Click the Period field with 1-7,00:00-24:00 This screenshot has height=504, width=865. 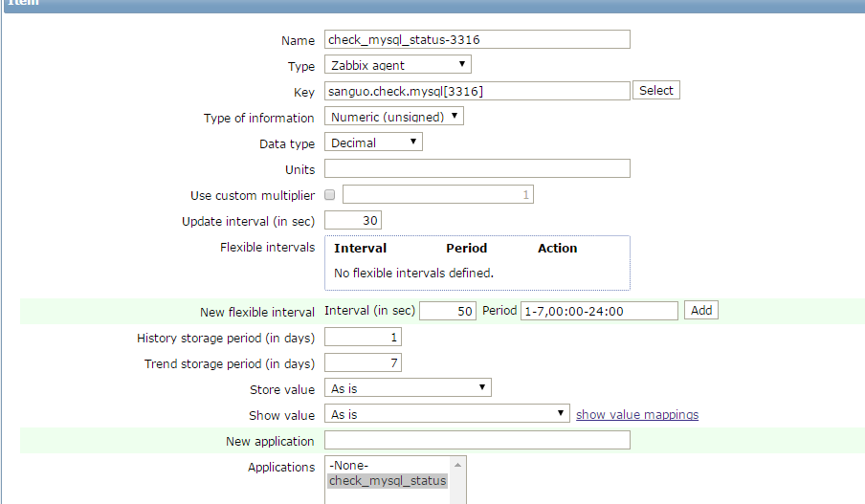[x=599, y=311]
